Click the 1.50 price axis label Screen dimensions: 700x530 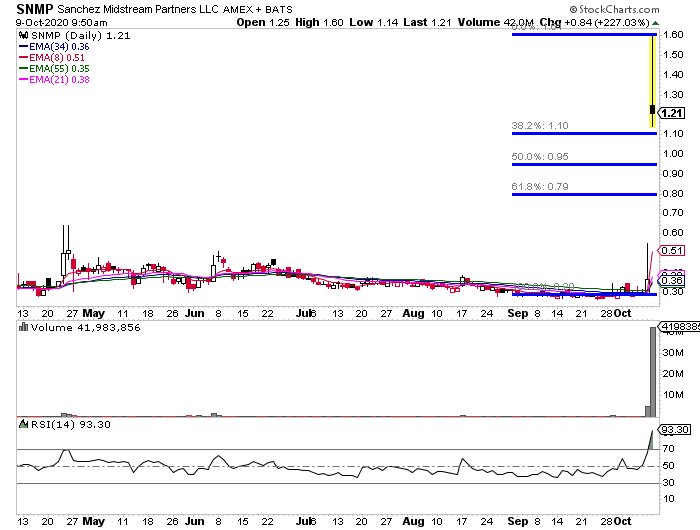click(x=673, y=54)
